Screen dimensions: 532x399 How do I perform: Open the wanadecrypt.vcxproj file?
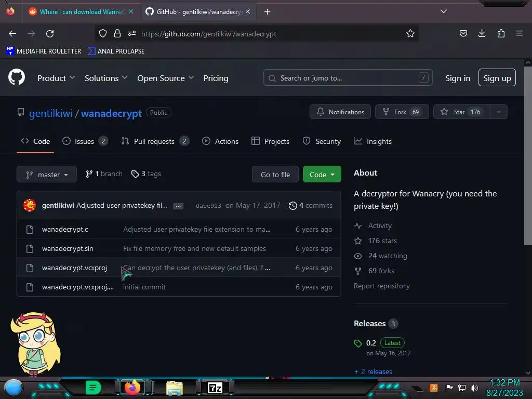(74, 268)
